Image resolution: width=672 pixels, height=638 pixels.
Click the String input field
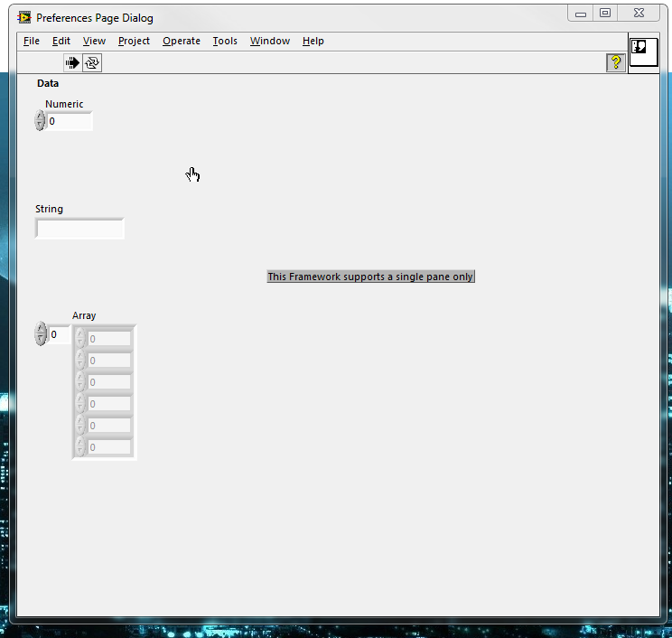click(79, 229)
